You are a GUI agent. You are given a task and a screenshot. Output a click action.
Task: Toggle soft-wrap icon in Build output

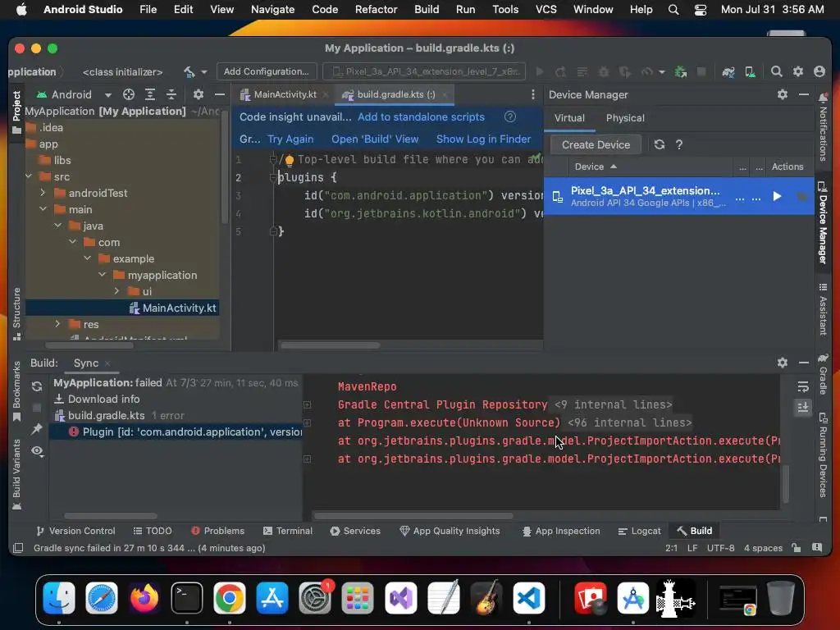802,386
